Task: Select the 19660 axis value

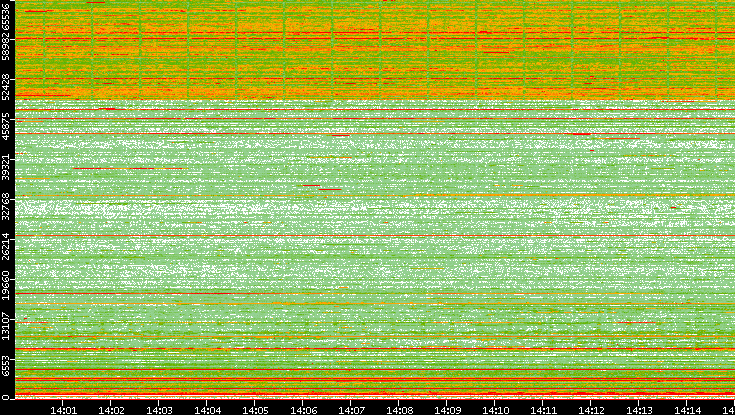Action: (6, 285)
